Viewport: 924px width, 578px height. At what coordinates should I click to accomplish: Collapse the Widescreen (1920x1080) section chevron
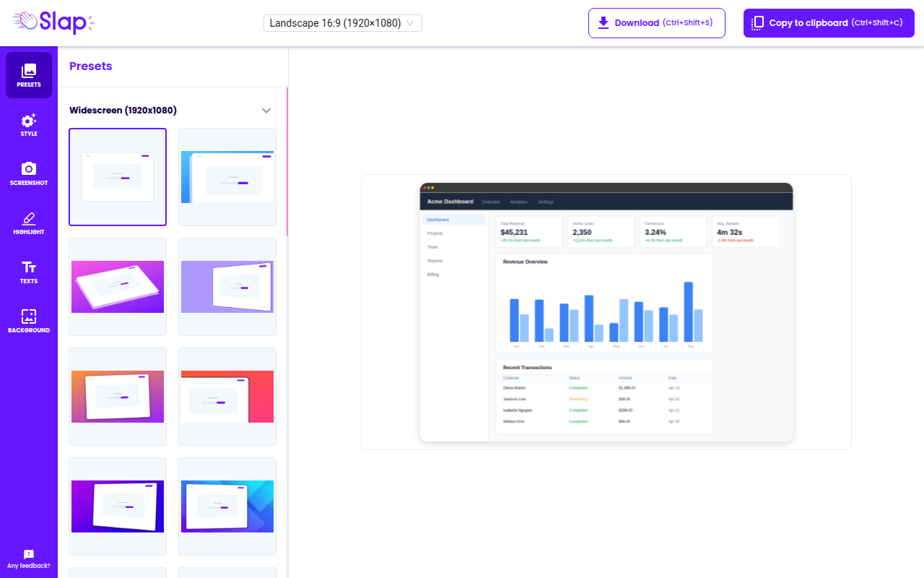(x=266, y=111)
